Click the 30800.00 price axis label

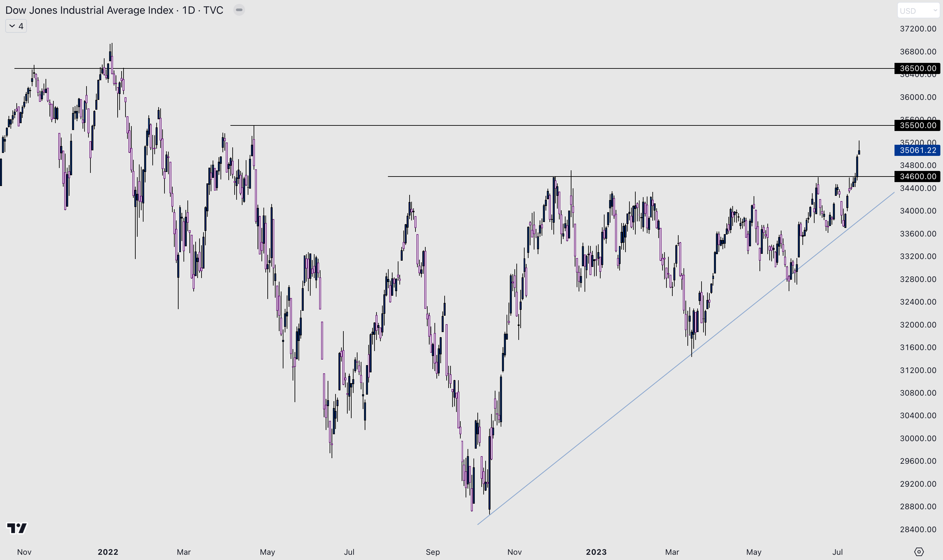coord(918,393)
